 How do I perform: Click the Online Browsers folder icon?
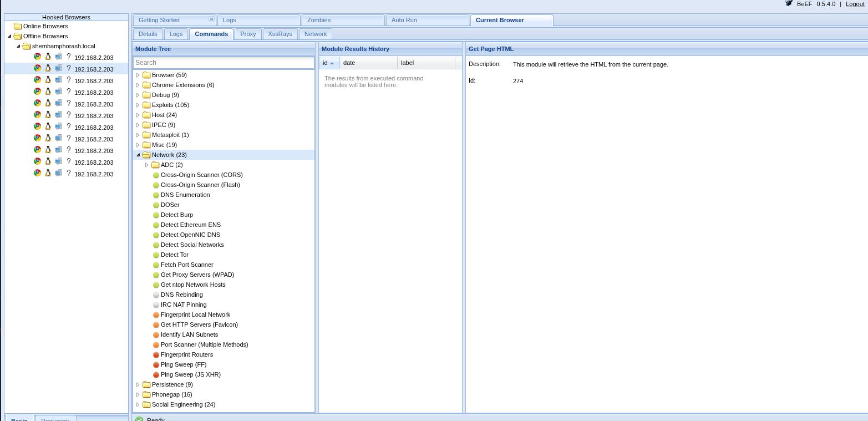[18, 26]
